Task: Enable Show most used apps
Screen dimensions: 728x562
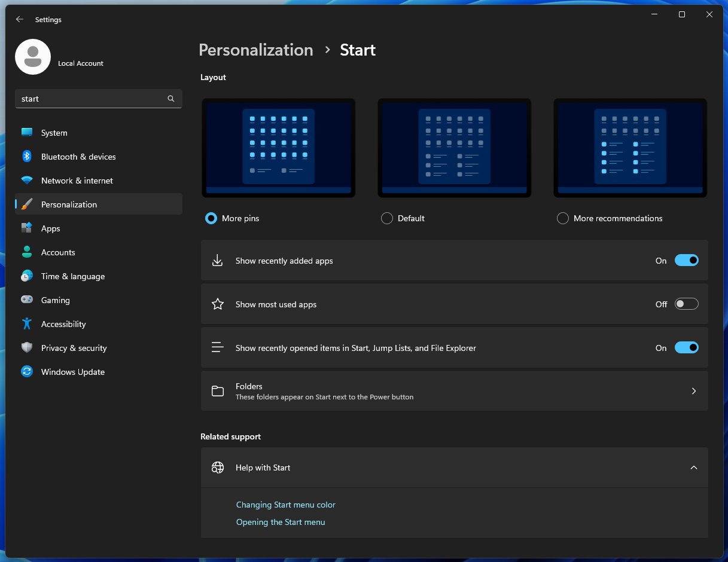Action: tap(686, 304)
